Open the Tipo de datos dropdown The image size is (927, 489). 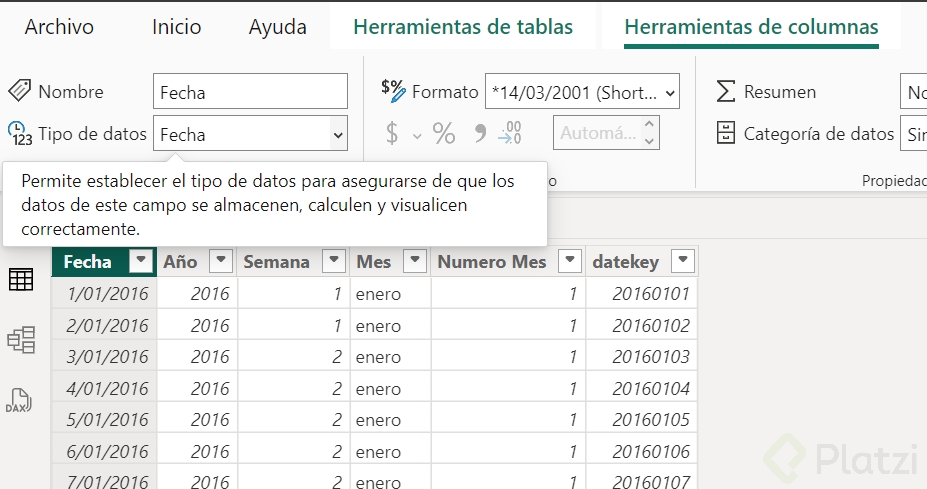(338, 133)
